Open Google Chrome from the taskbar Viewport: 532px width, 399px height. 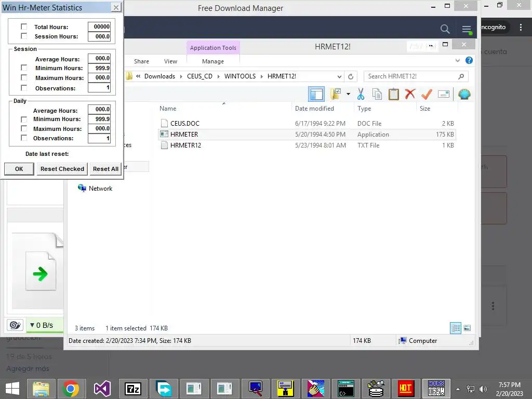click(71, 389)
